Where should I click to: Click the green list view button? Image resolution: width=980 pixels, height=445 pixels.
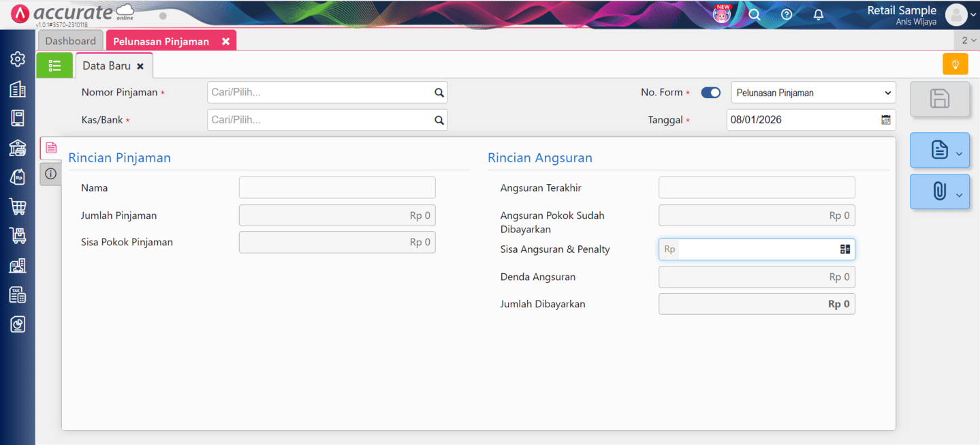tap(54, 65)
